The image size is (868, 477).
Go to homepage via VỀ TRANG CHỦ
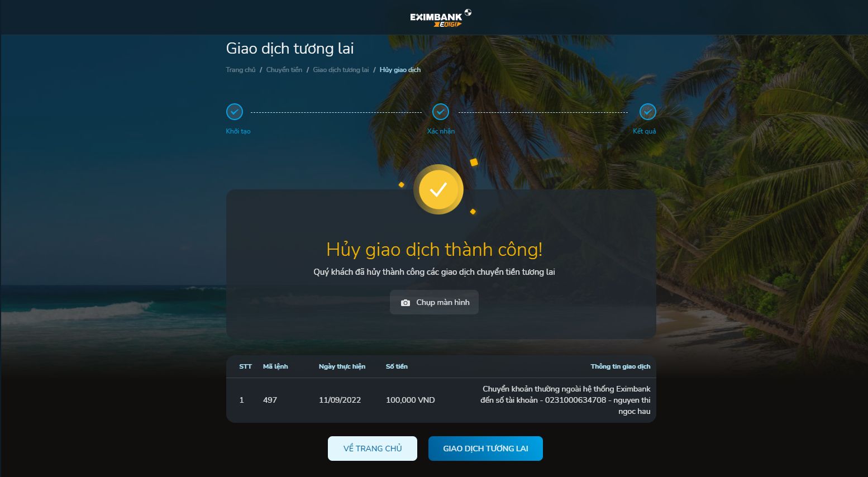coord(373,449)
